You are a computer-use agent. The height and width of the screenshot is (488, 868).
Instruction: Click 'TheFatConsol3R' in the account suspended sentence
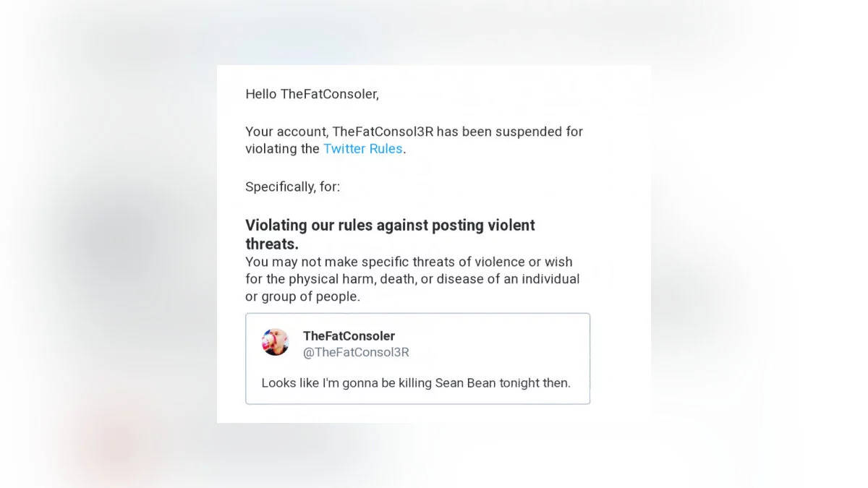378,132
